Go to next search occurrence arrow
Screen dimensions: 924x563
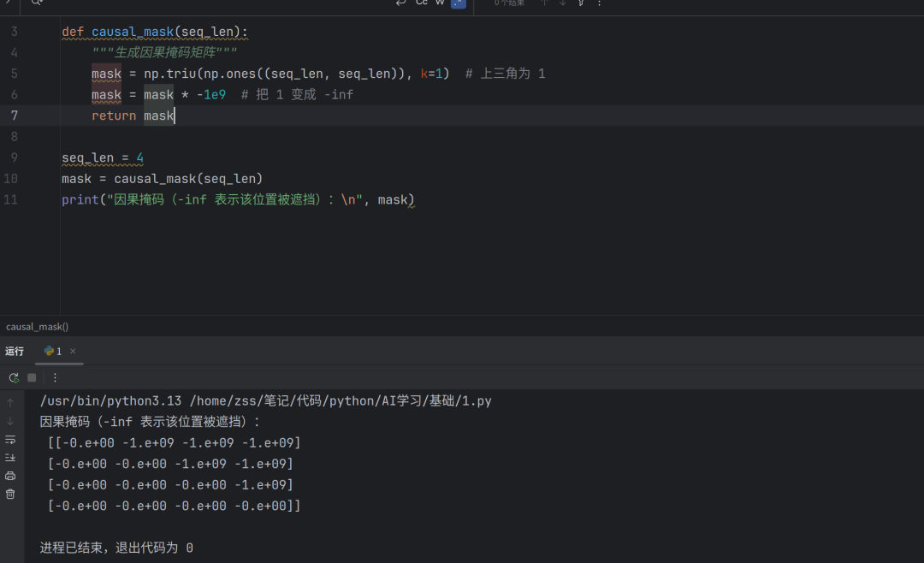(x=563, y=3)
